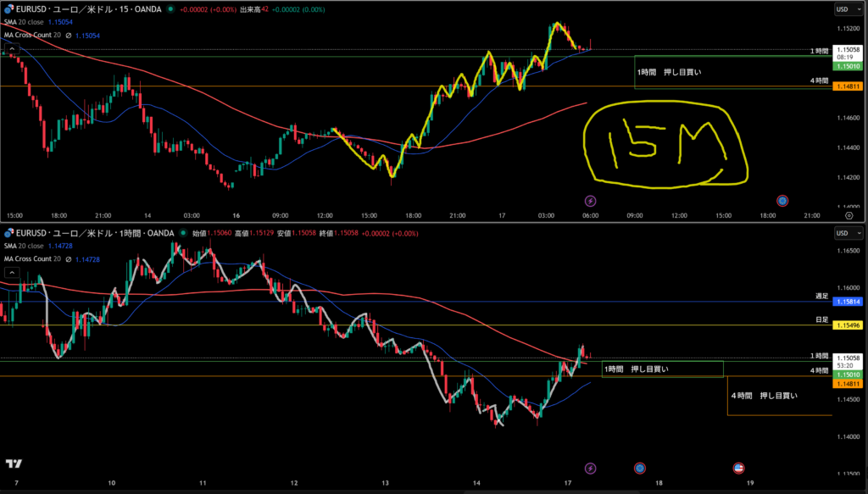This screenshot has height=494, width=868.
Task: Open the purple lightning event icon on the 15-minute chart
Action: coord(591,201)
